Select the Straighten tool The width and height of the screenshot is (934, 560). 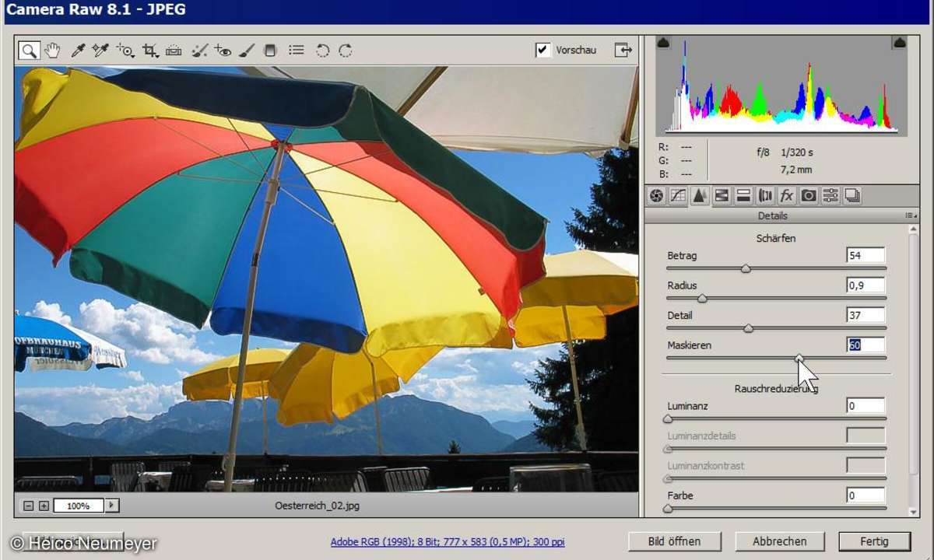pyautogui.click(x=174, y=51)
